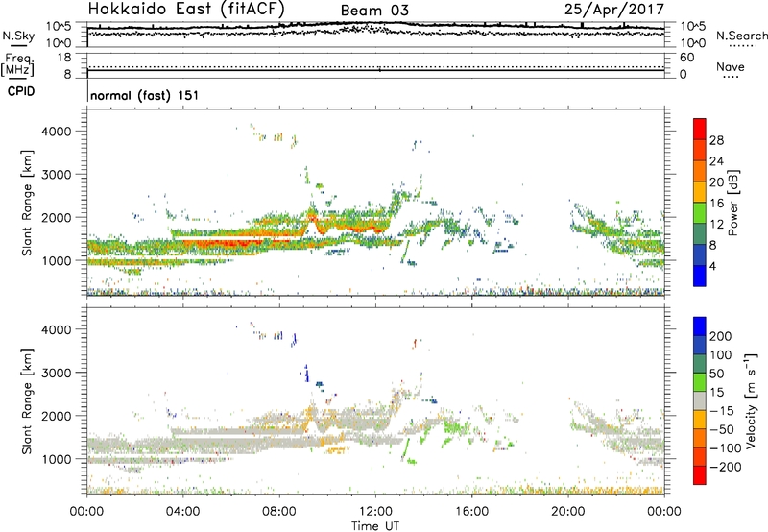
Task: Click the '4000' tick in power panel
Action: tap(57, 132)
